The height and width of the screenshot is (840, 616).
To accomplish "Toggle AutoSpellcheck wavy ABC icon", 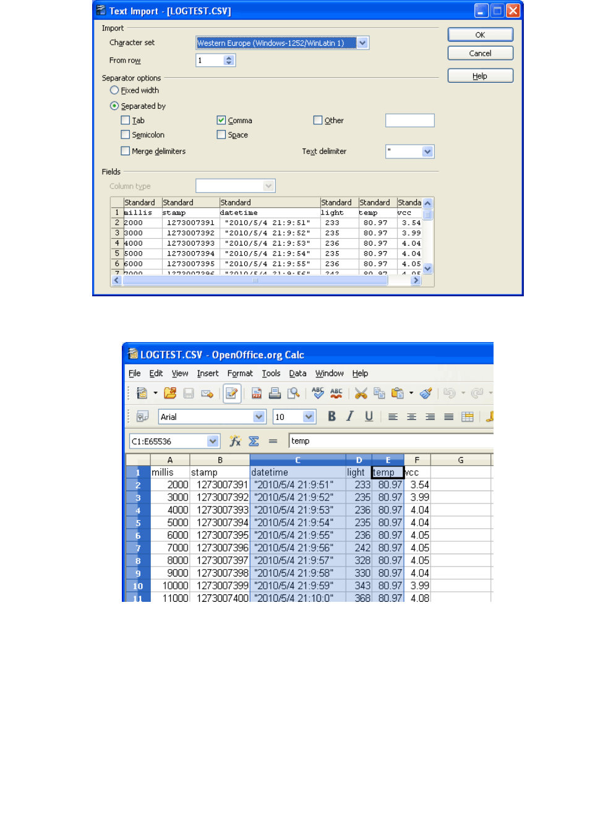I will (336, 393).
